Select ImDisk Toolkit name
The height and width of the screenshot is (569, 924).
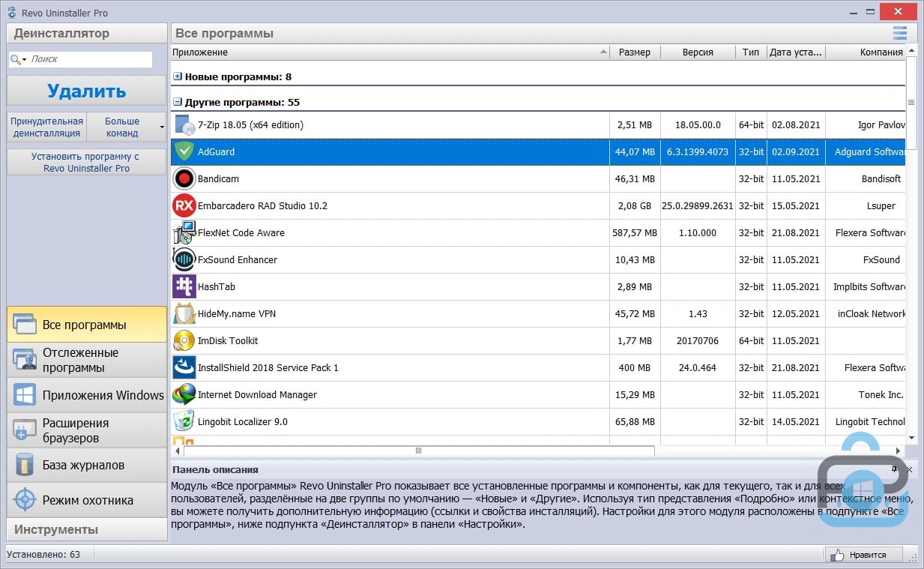228,340
